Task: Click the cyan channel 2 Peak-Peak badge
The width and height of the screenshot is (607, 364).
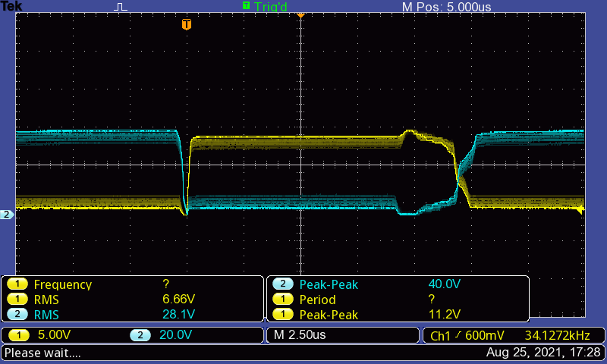Action: (x=282, y=284)
